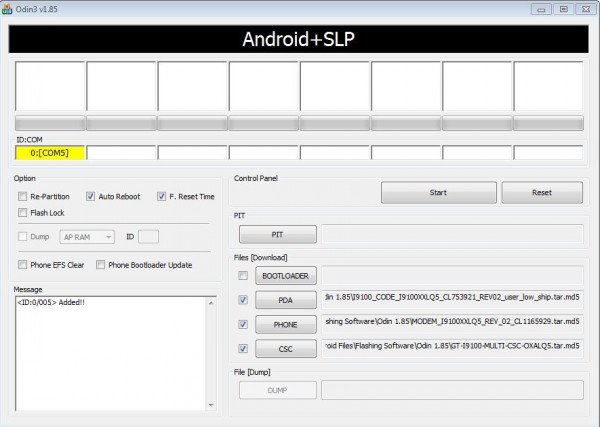Click the PIT file path field
The image size is (600, 427).
(452, 235)
